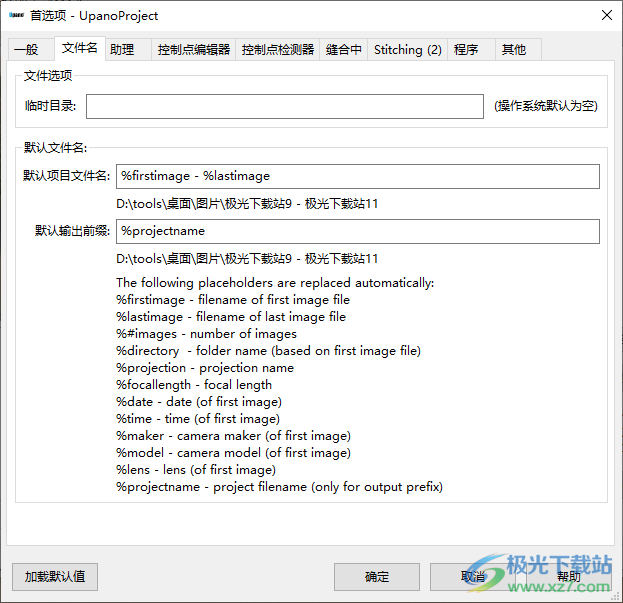Click the 默认输出前缀 input field

click(358, 232)
